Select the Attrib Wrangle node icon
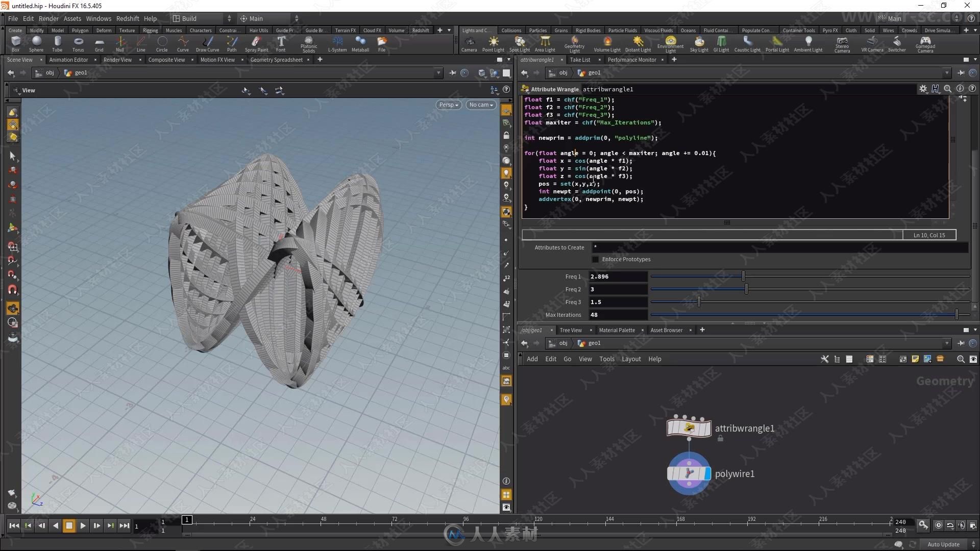This screenshot has height=551, width=980. tap(688, 428)
